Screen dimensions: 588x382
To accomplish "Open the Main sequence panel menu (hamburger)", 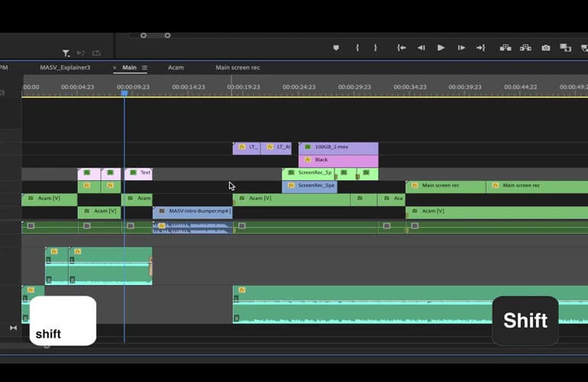I will tap(144, 67).
